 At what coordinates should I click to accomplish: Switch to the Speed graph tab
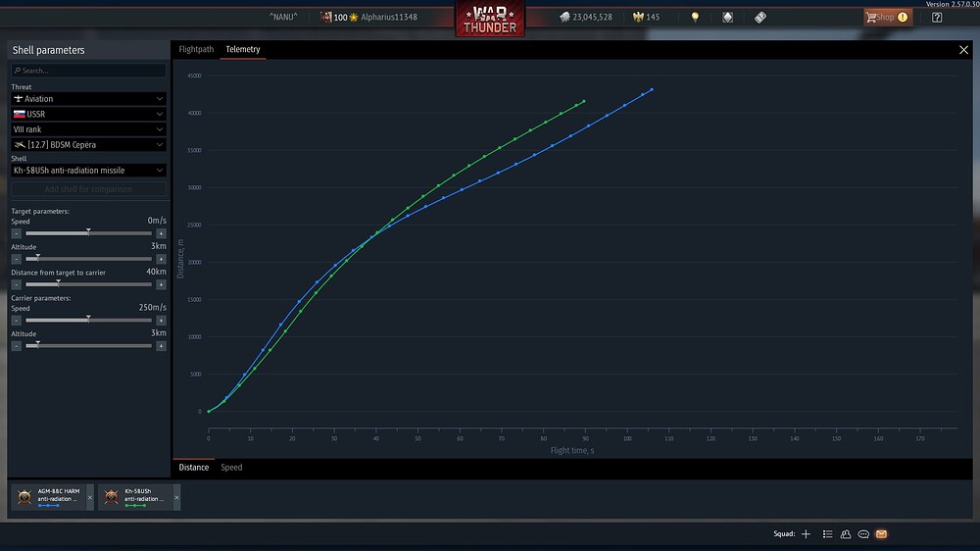click(231, 468)
